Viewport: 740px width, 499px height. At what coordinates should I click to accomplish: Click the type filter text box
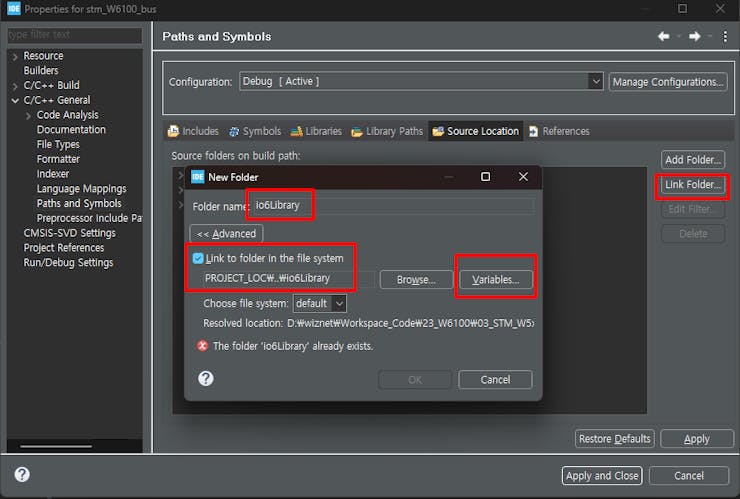(x=75, y=35)
